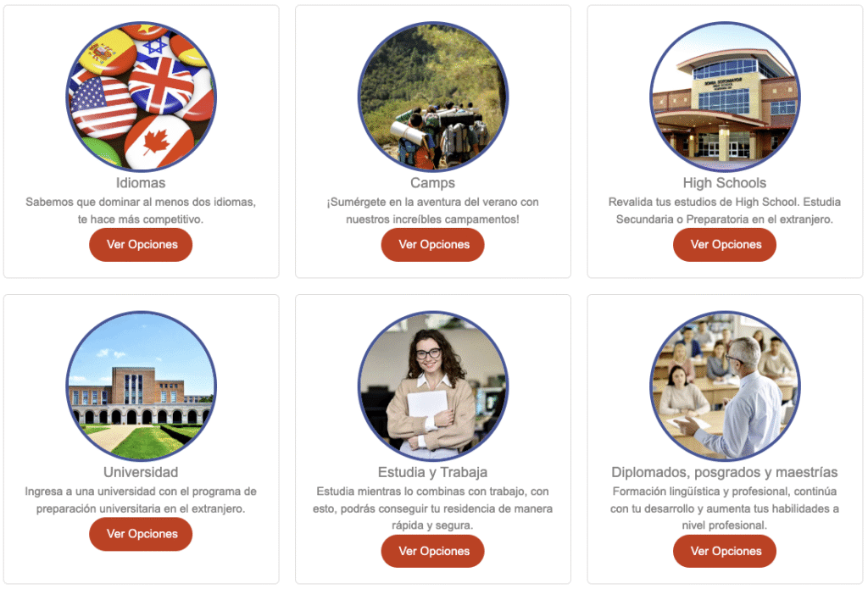Click Ver Opciones under Diplomados, posgrados
The height and width of the screenshot is (589, 868).
(x=725, y=552)
